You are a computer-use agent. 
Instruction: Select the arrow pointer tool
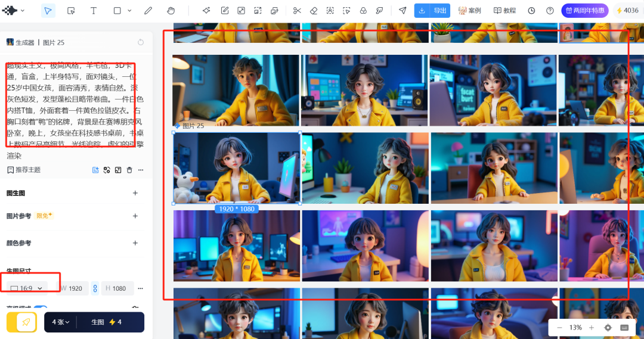coord(48,10)
